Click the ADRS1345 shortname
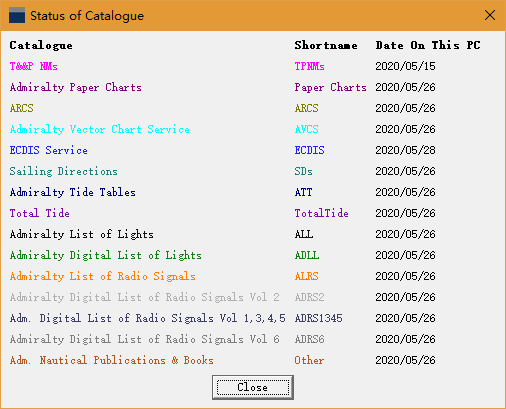Image resolution: width=506 pixels, height=409 pixels. tap(318, 318)
